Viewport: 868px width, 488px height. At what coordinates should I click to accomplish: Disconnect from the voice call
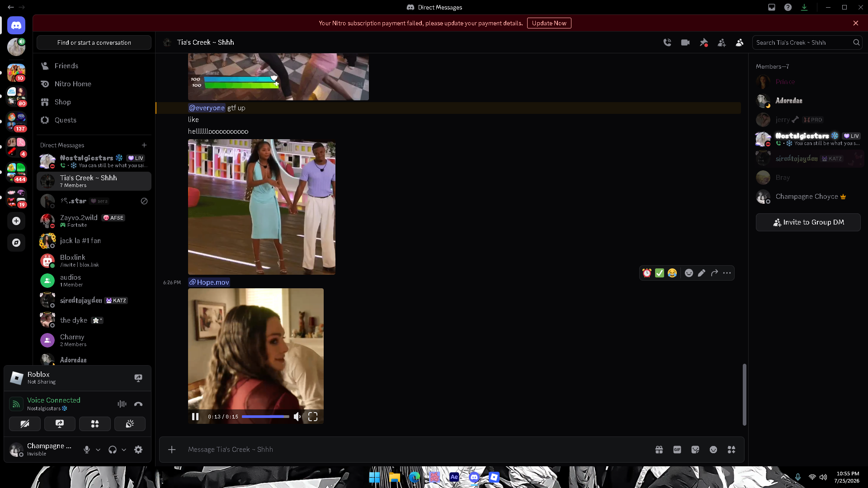coord(138,404)
